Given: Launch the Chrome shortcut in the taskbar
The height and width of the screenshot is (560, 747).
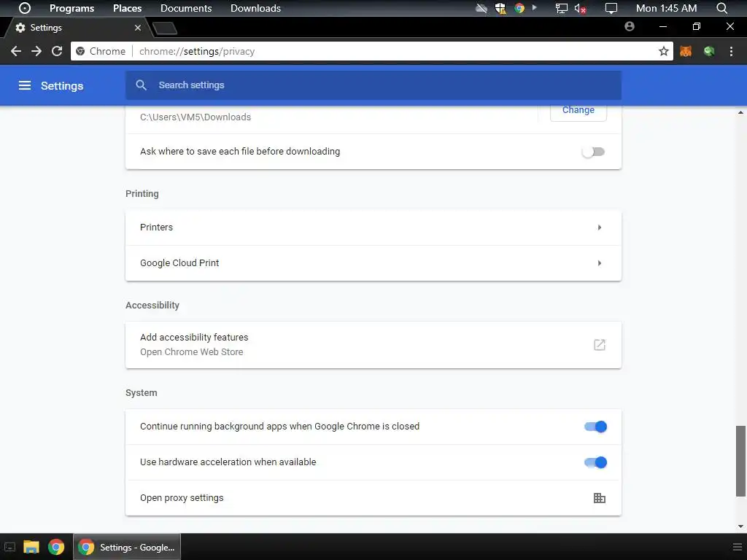Looking at the screenshot, I should click(x=56, y=547).
